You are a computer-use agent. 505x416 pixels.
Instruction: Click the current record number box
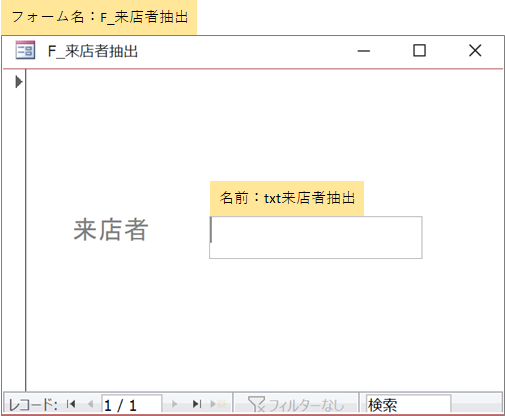[132, 405]
